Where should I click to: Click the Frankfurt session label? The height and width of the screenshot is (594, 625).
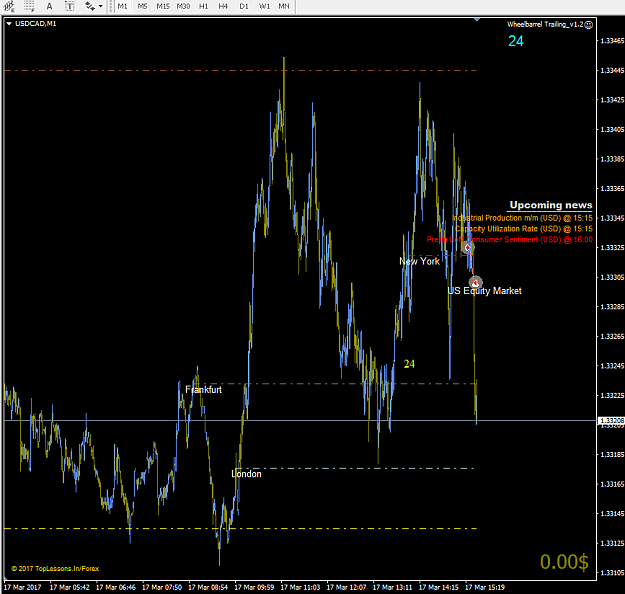click(204, 389)
